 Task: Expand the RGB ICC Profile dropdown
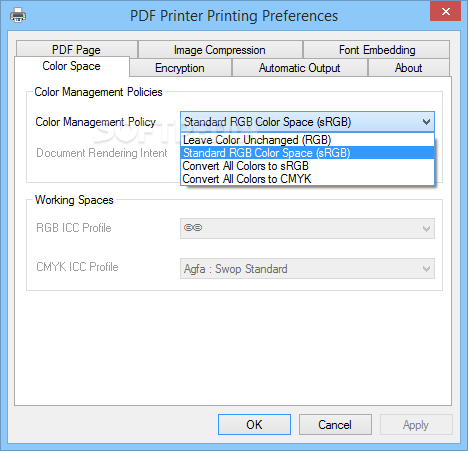point(307,228)
